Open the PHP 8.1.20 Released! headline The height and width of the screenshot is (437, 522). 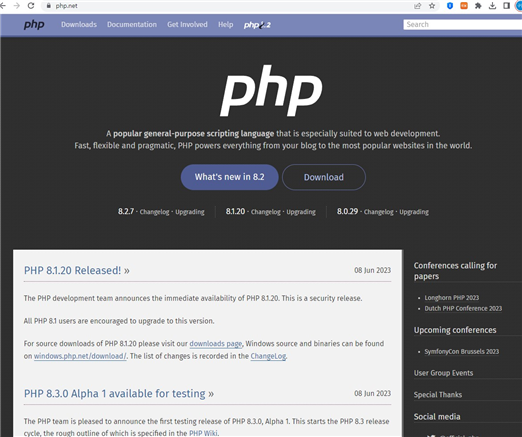[x=77, y=270]
